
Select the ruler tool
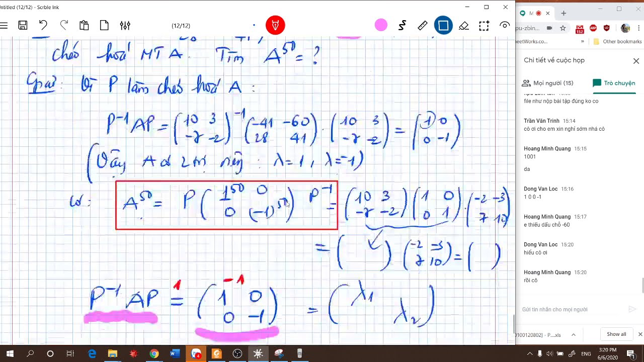[423, 25]
